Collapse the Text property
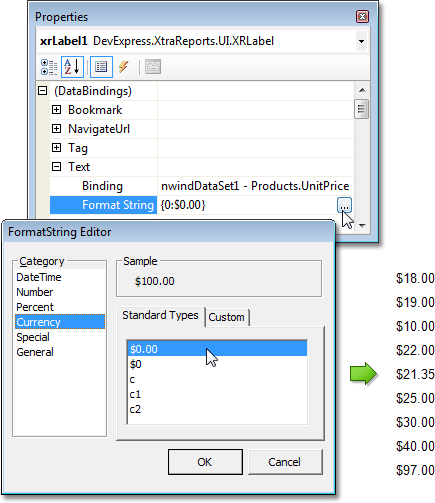The width and height of the screenshot is (435, 503). pos(57,167)
